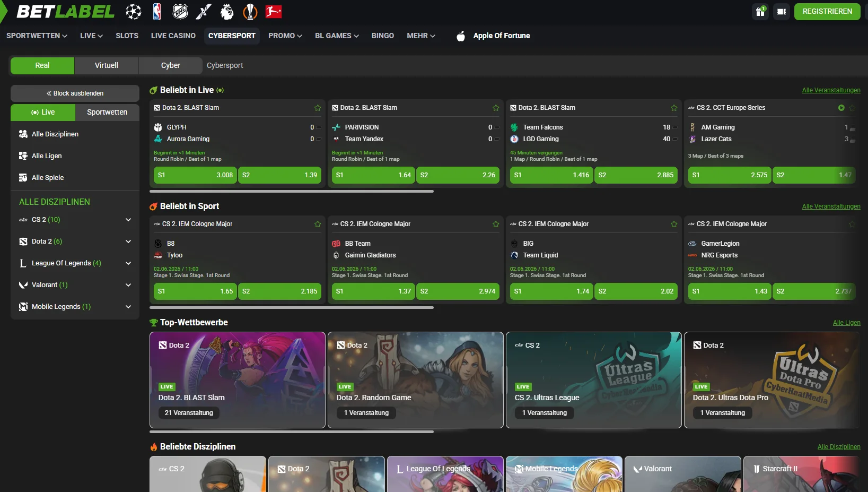Click the gift bonus icon

pos(760,12)
